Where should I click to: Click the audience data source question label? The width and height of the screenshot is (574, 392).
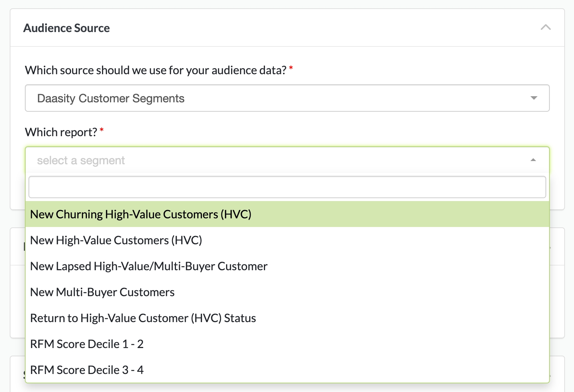[x=155, y=70]
